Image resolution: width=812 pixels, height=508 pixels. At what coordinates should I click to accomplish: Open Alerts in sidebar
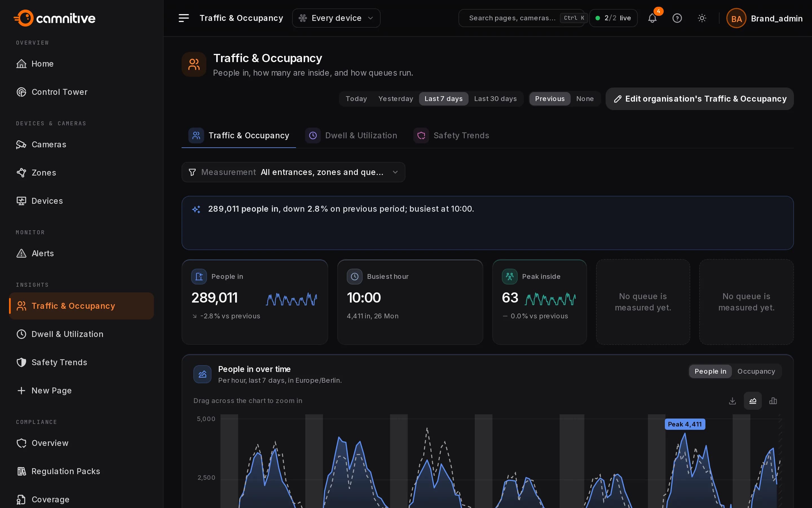point(81,253)
